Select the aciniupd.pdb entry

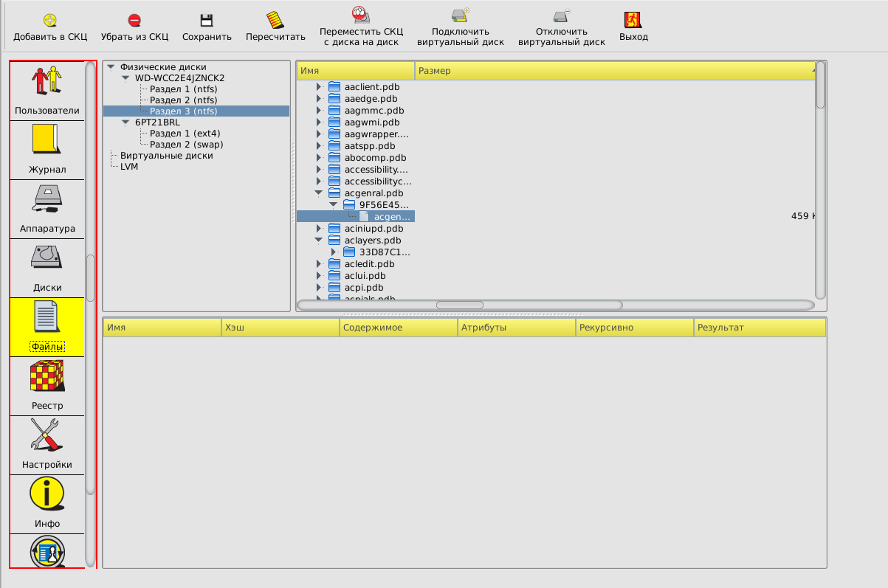coord(374,228)
